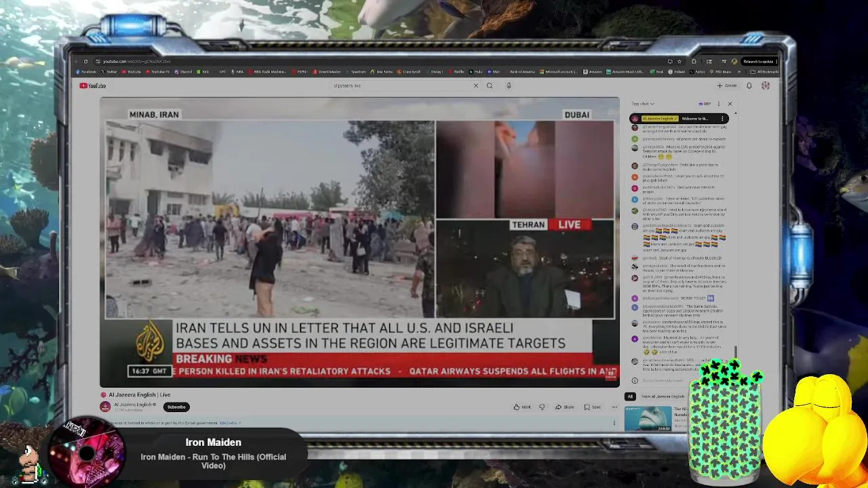The width and height of the screenshot is (868, 488).
Task: Reload the page in browser
Action: coord(85,61)
